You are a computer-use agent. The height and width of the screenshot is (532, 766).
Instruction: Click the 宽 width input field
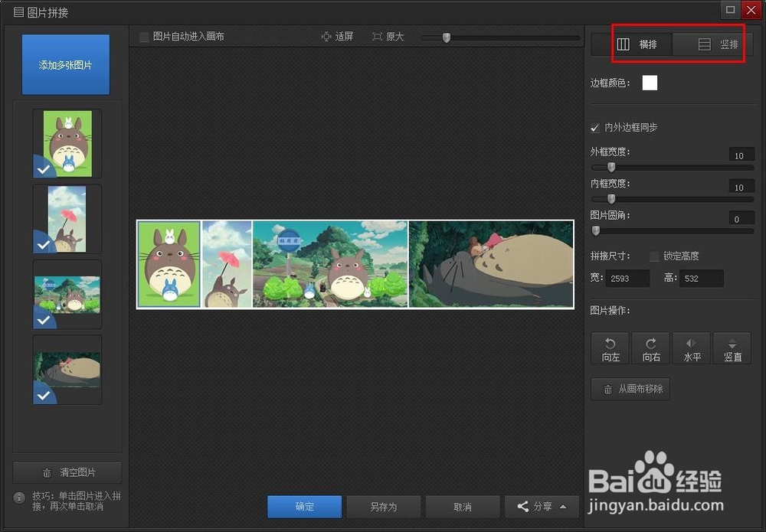(x=627, y=278)
